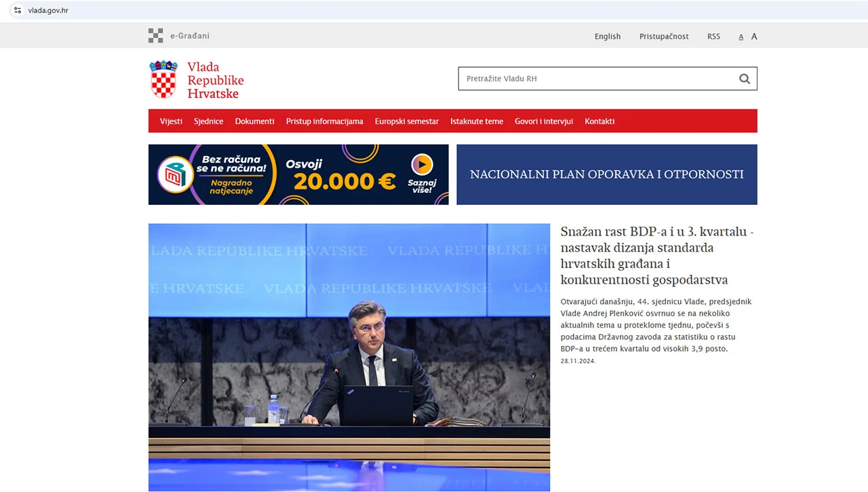The image size is (868, 492).
Task: Click the site info icon in address bar
Action: tap(18, 10)
